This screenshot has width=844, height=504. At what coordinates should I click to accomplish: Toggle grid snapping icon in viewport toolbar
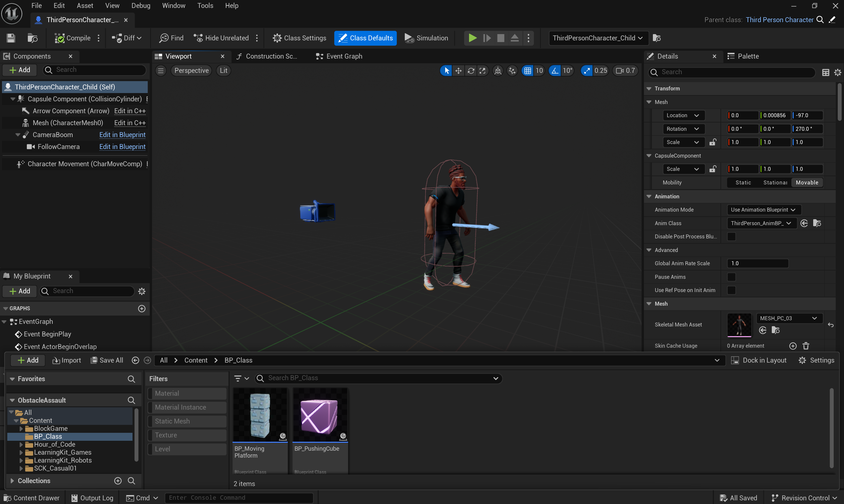[x=527, y=71]
